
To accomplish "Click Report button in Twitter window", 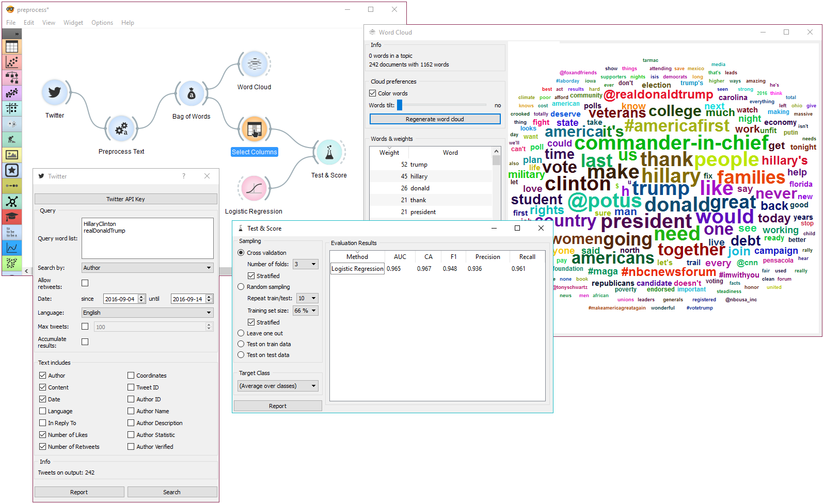I will (x=79, y=492).
